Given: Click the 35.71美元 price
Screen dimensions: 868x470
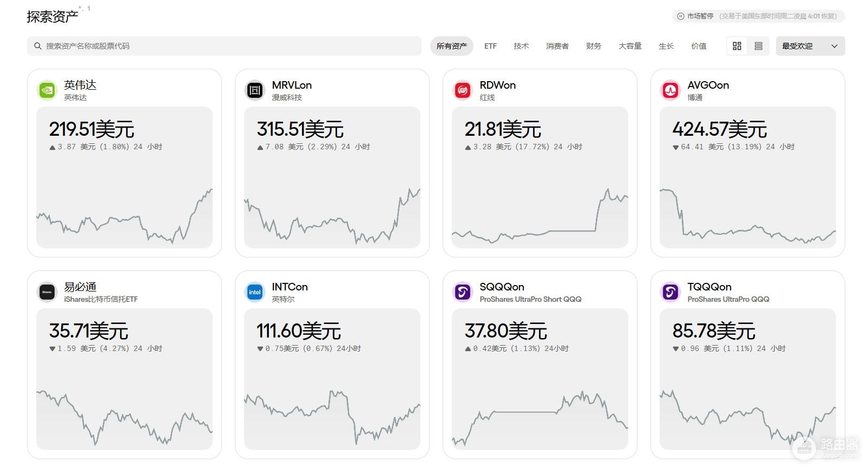Looking at the screenshot, I should point(88,331).
